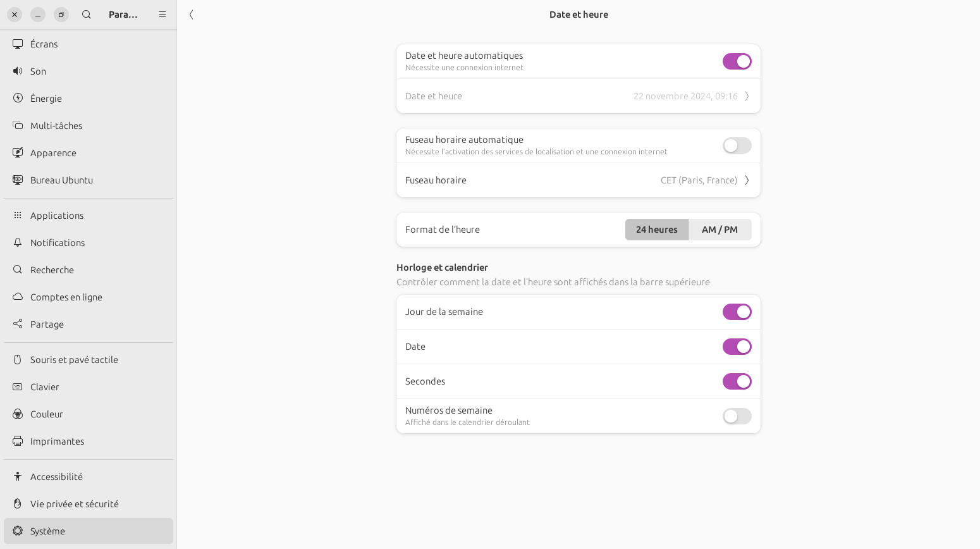Select Imprimantes in the sidebar

pyautogui.click(x=89, y=441)
